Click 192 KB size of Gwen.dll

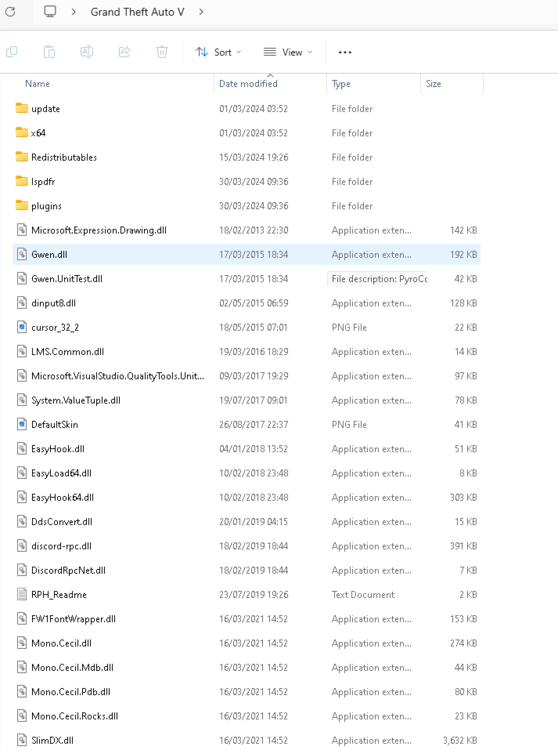tap(463, 254)
